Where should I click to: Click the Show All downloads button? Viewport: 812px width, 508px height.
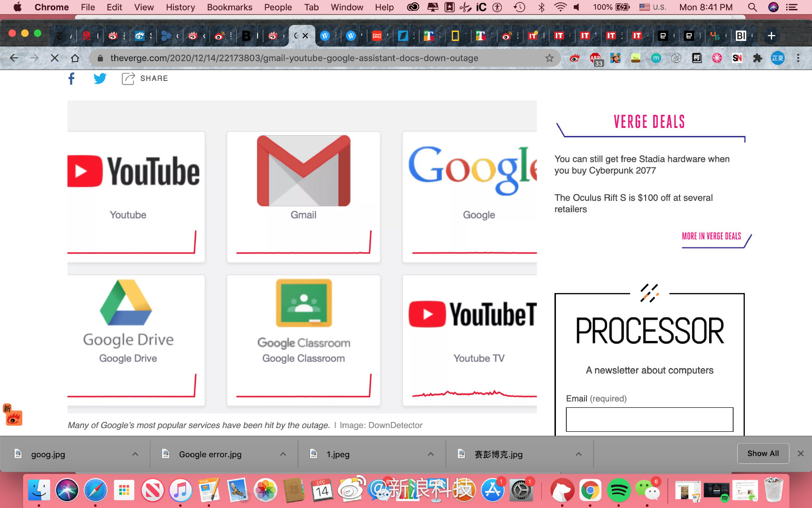point(763,453)
